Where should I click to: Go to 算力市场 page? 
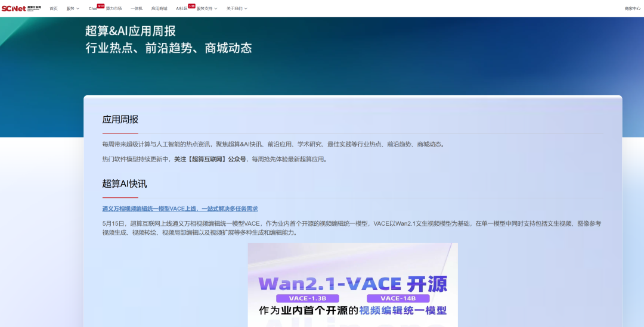114,8
